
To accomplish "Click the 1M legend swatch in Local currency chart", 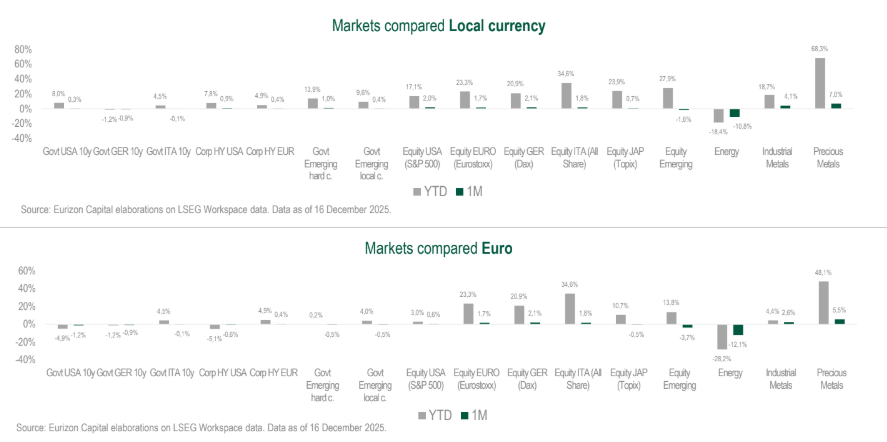I will [x=459, y=190].
